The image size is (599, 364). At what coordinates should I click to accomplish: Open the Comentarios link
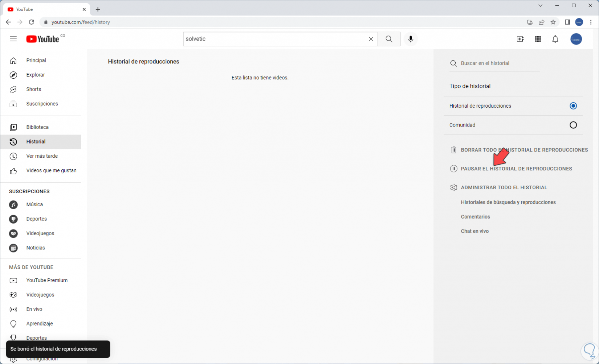(x=476, y=217)
